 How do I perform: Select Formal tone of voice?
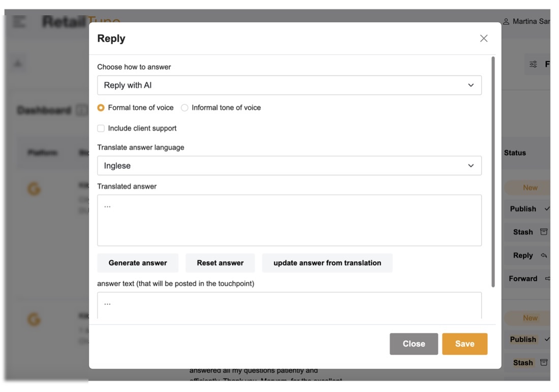tap(101, 108)
